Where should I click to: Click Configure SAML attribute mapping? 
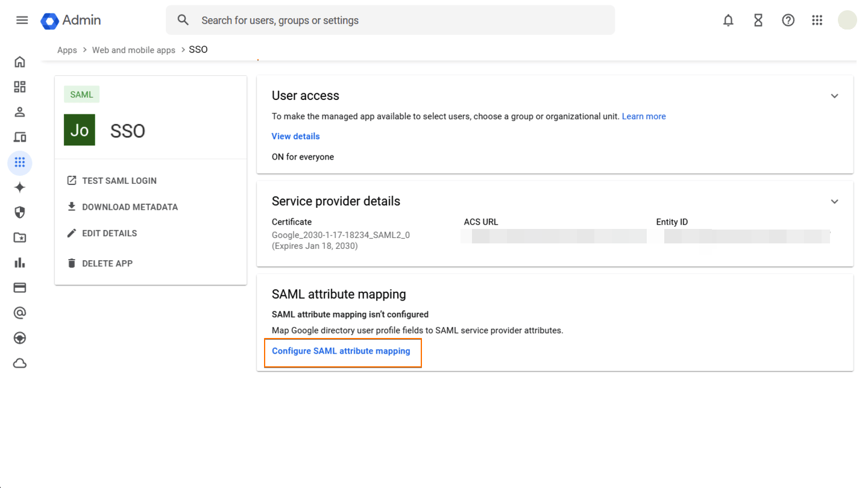click(x=342, y=351)
